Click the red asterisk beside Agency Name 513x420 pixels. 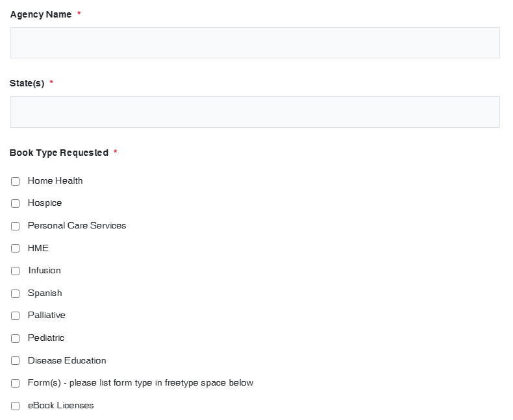pyautogui.click(x=79, y=14)
